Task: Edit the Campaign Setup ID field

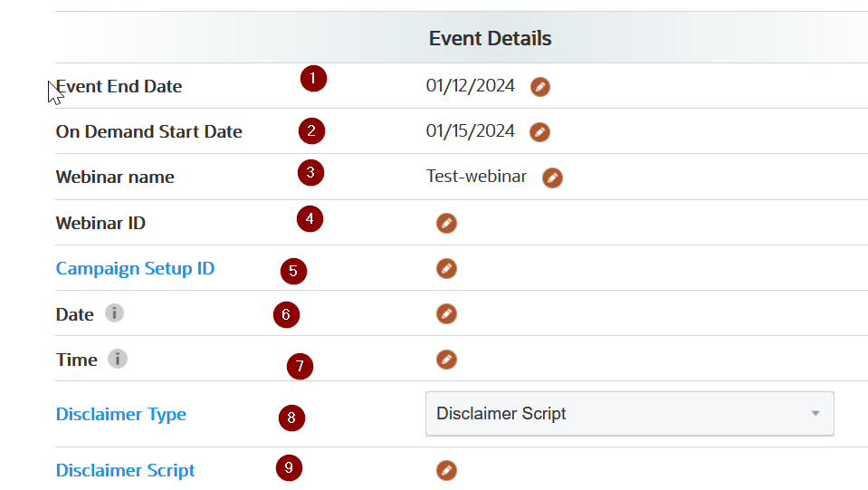Action: point(446,268)
